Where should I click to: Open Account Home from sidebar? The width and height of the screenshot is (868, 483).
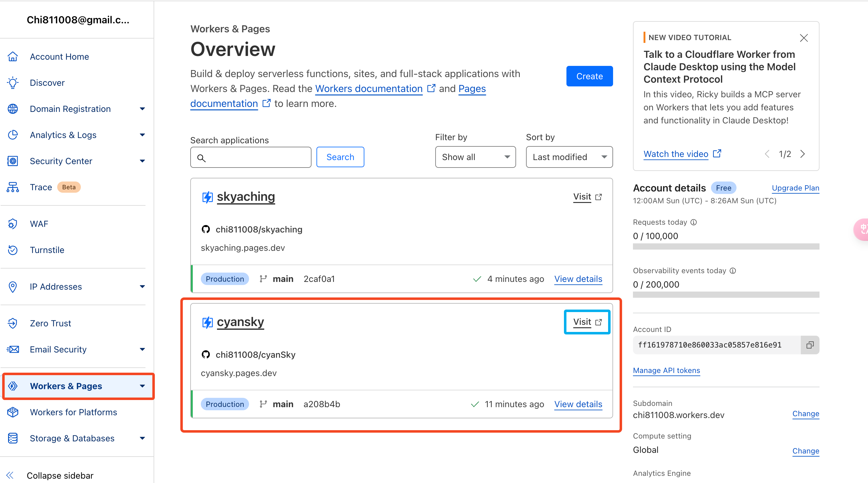point(59,57)
